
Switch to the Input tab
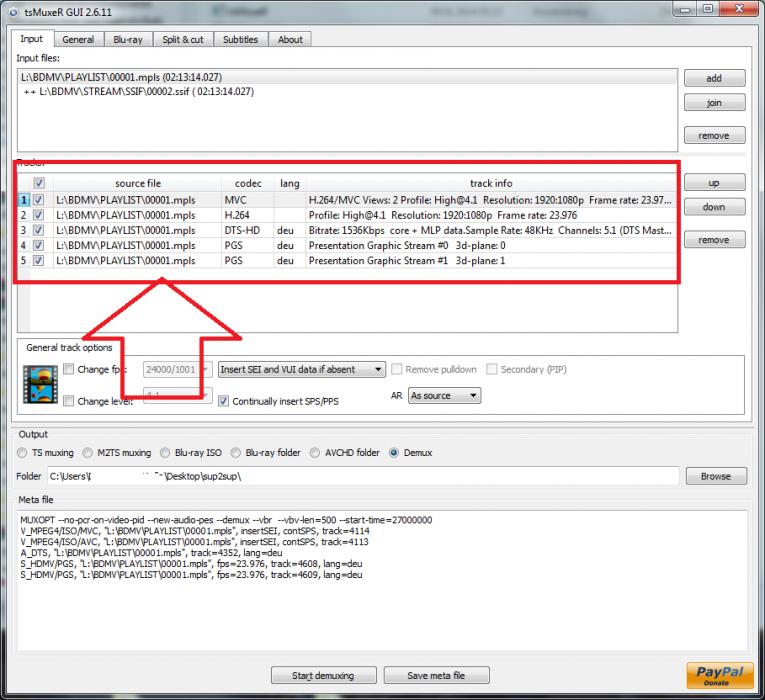(x=32, y=39)
